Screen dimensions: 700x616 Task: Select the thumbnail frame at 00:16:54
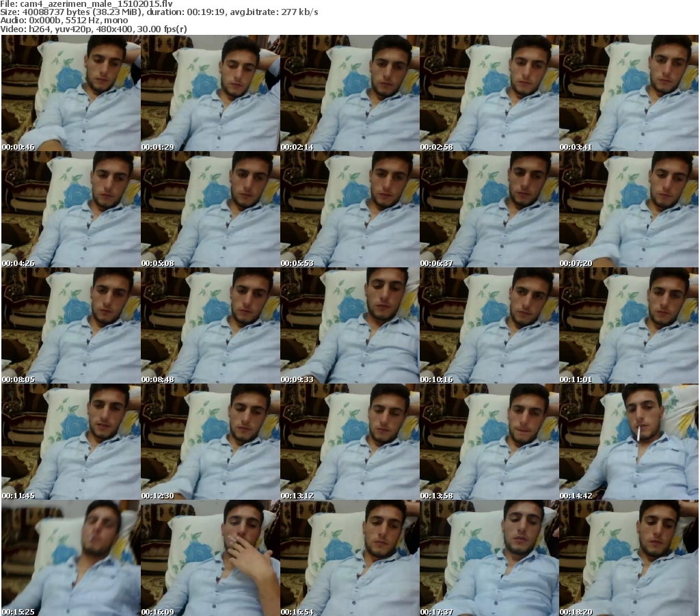click(350, 558)
